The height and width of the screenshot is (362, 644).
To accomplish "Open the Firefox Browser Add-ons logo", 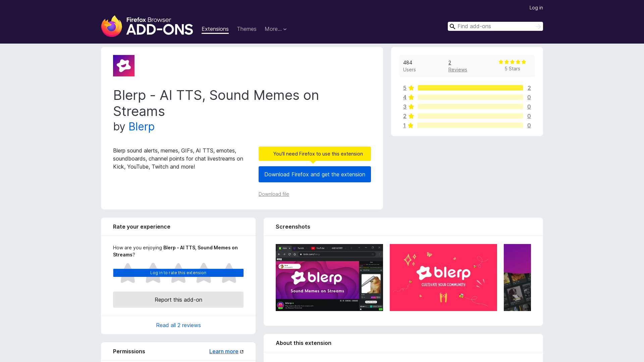I will (x=147, y=26).
